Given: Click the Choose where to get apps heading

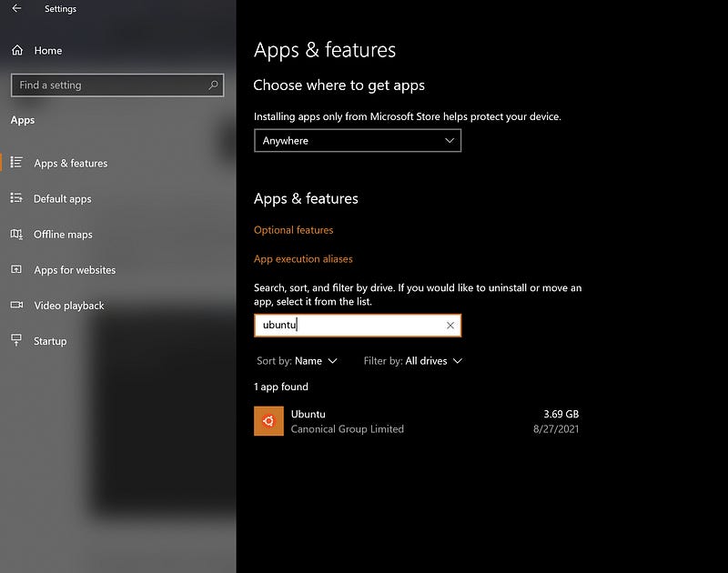Looking at the screenshot, I should pyautogui.click(x=339, y=85).
